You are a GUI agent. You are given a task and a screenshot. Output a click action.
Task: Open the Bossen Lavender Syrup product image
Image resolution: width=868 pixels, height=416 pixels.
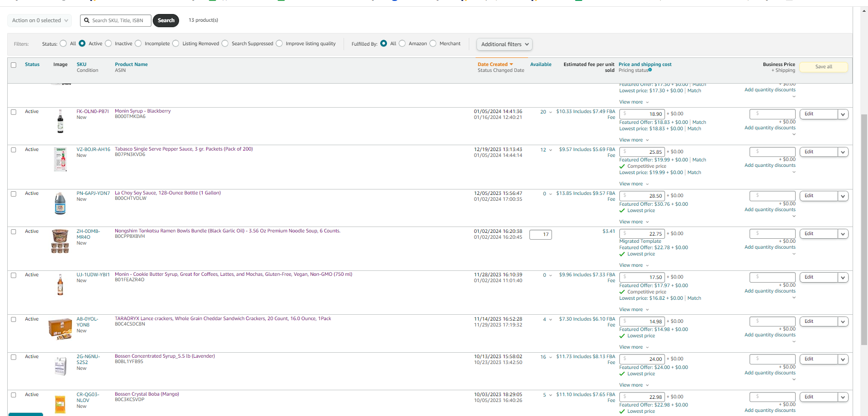60,366
